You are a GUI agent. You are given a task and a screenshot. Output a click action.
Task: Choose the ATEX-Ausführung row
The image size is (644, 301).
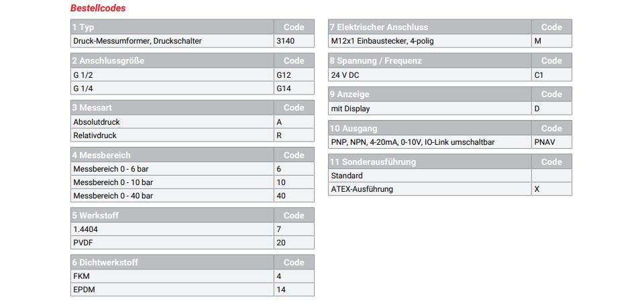click(450, 189)
